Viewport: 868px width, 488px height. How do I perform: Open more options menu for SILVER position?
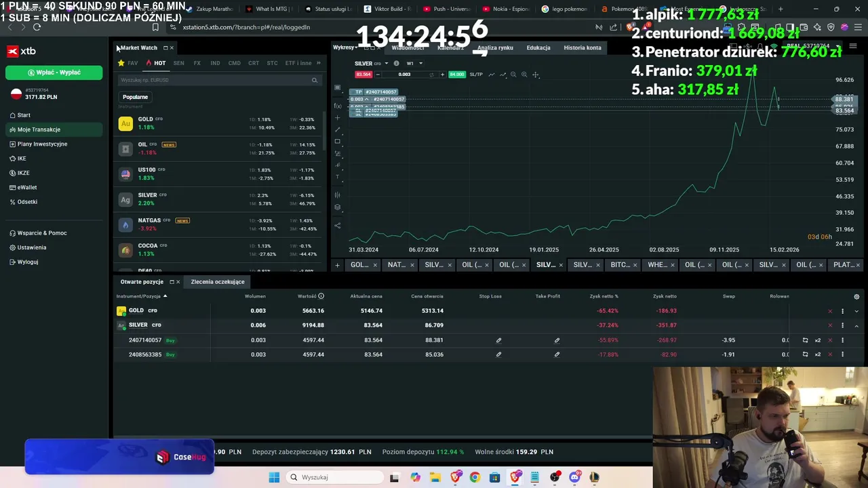[843, 325]
